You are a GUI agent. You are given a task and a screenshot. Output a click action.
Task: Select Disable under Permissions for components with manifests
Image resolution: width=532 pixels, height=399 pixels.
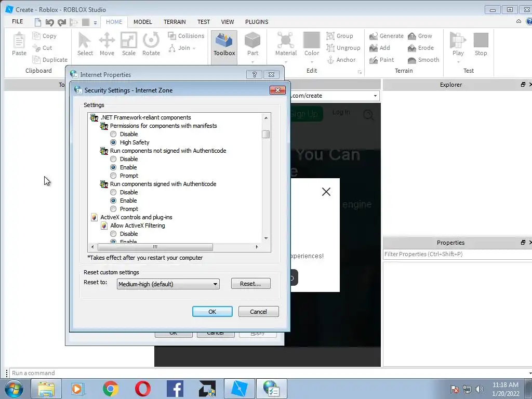click(113, 134)
